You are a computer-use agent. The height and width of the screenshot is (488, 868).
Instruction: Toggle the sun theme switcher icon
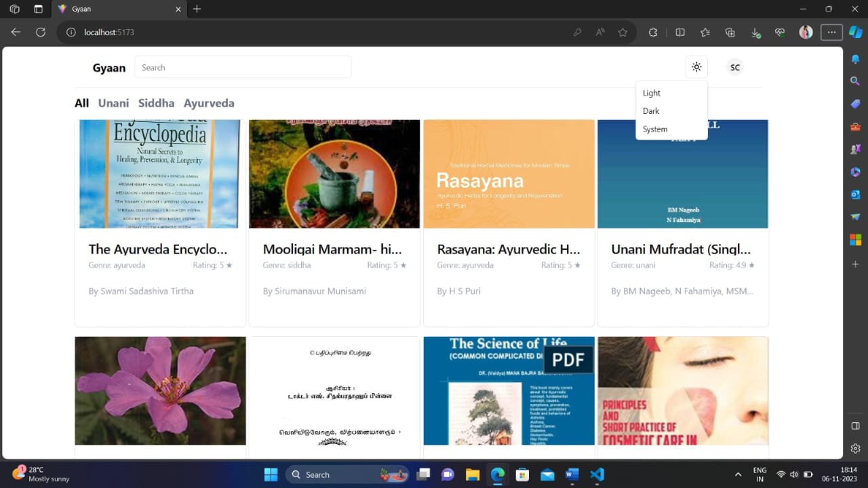696,67
